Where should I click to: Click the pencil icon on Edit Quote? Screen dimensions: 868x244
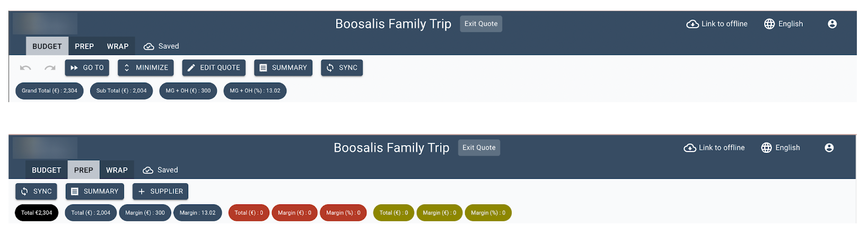(191, 68)
